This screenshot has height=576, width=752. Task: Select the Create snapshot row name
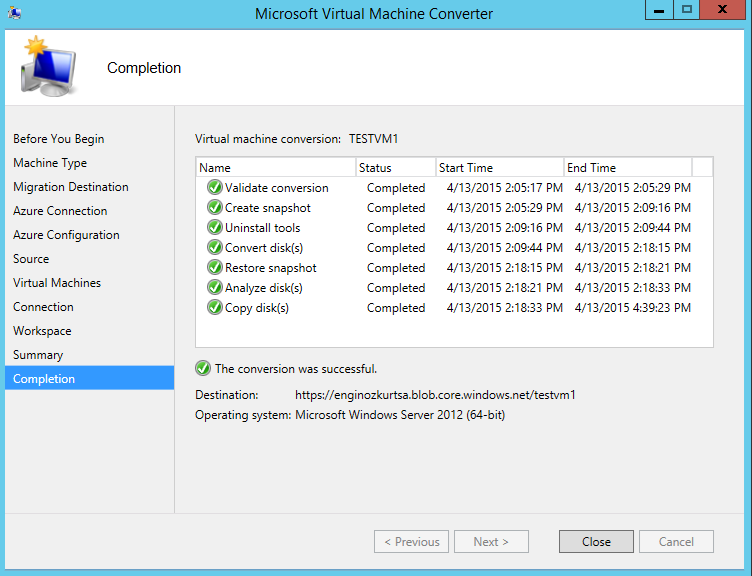click(x=268, y=208)
